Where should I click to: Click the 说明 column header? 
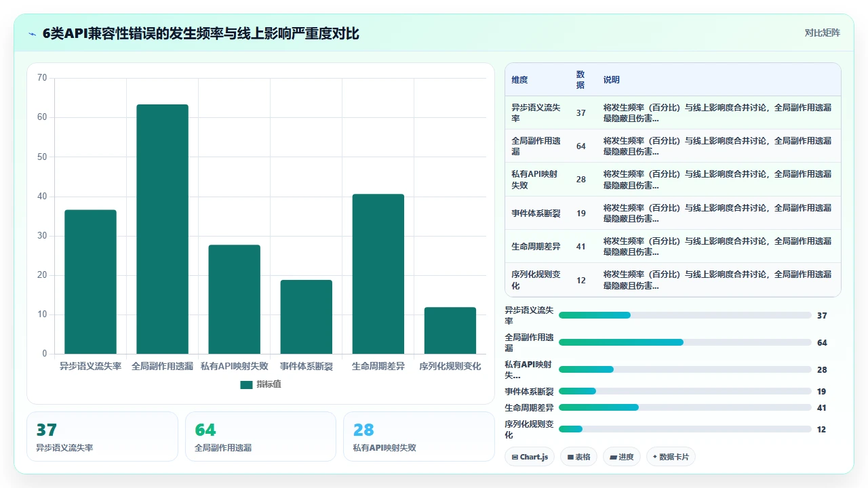[612, 79]
